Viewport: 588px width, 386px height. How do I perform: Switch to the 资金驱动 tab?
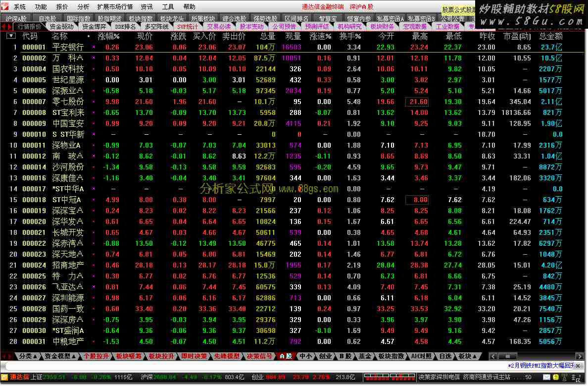[61, 27]
